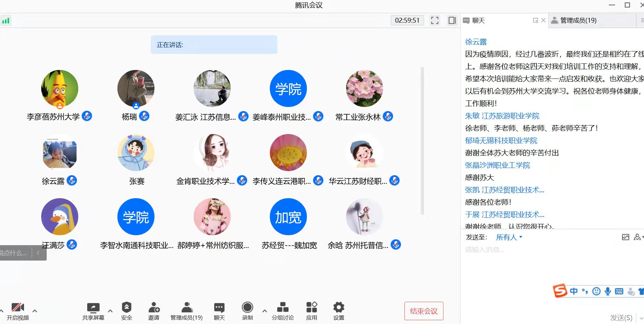
Task: Turn on camera with 开启视频
Action: pyautogui.click(x=18, y=308)
